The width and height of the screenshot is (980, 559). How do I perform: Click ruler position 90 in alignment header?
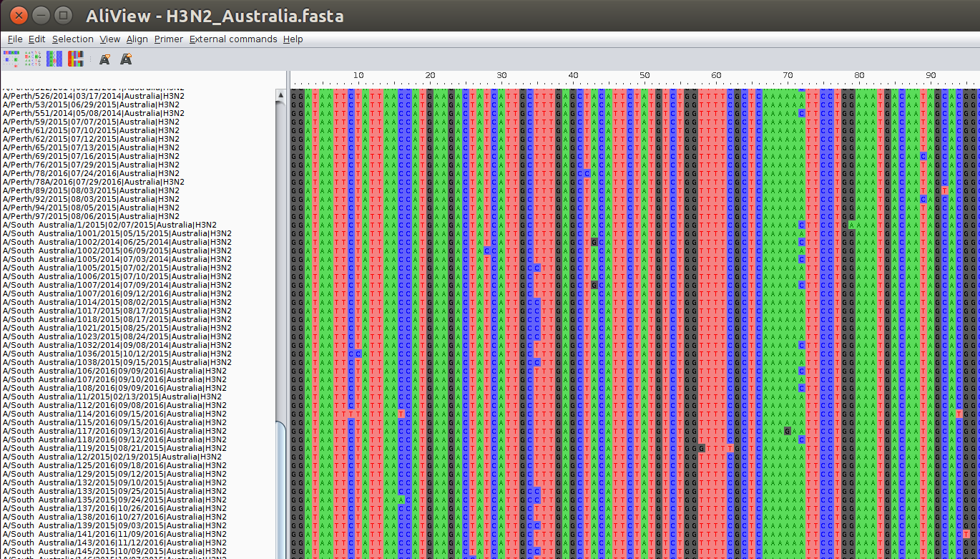[x=931, y=75]
